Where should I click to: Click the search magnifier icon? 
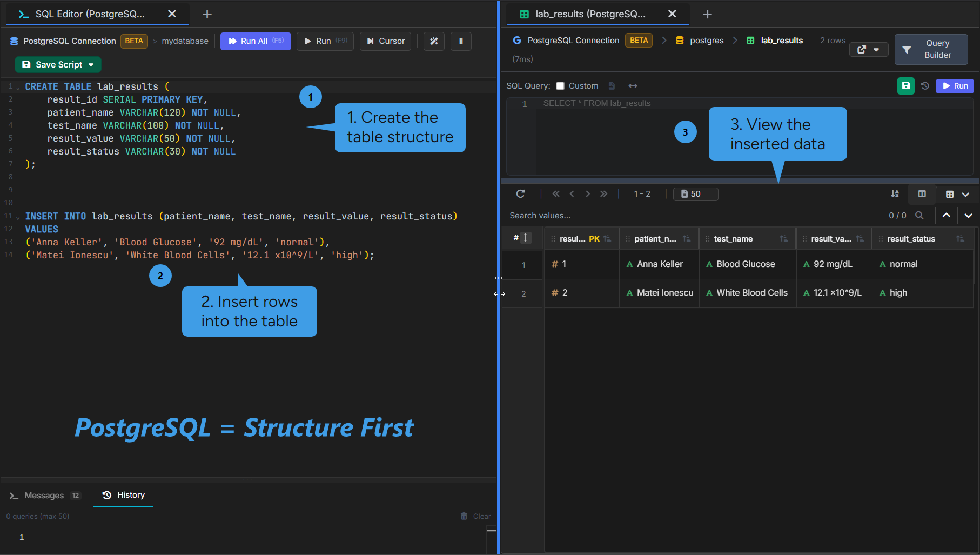coord(919,216)
